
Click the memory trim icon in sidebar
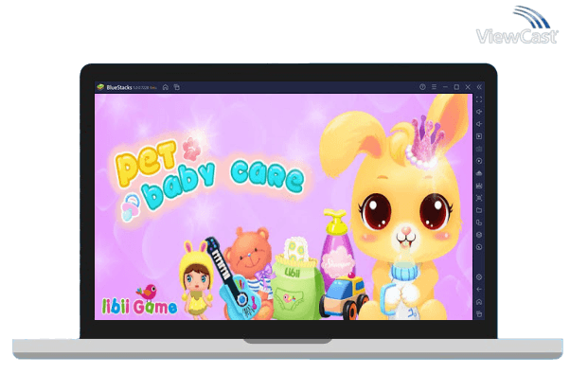(x=479, y=186)
